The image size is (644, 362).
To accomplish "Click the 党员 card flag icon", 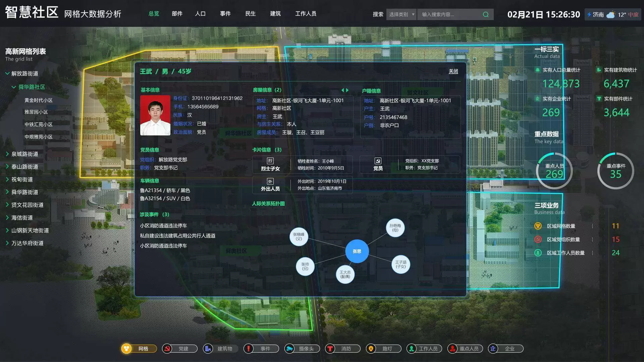I will coord(378,161).
